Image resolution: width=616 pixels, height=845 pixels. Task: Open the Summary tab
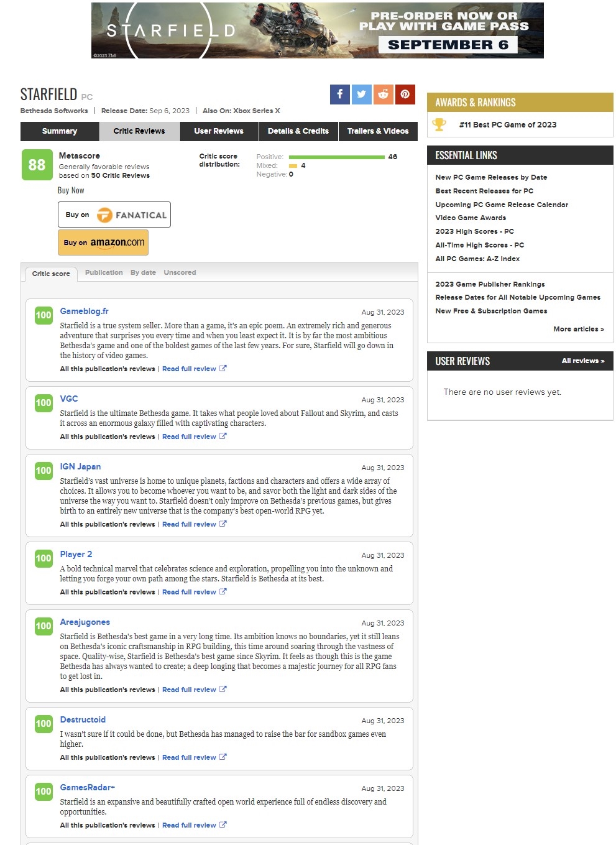tap(60, 131)
